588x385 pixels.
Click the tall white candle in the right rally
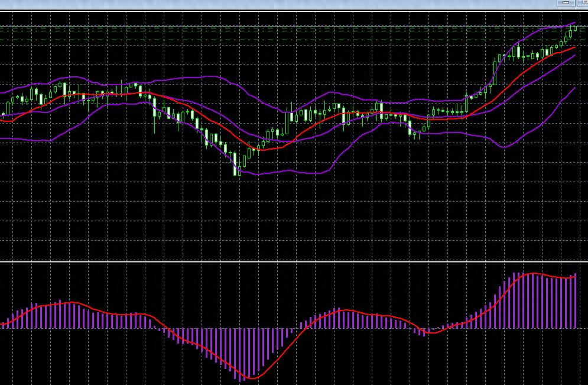518,52
